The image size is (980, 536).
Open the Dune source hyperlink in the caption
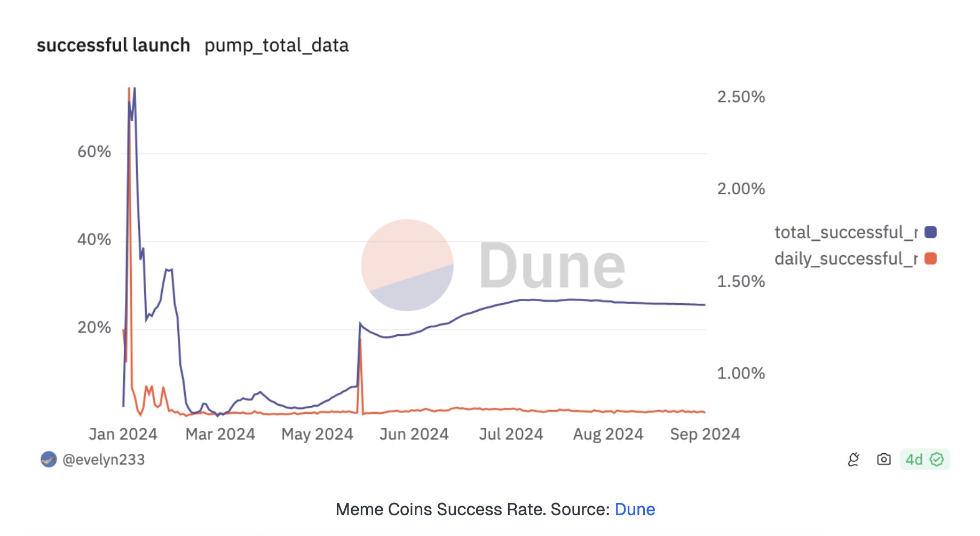click(x=635, y=509)
